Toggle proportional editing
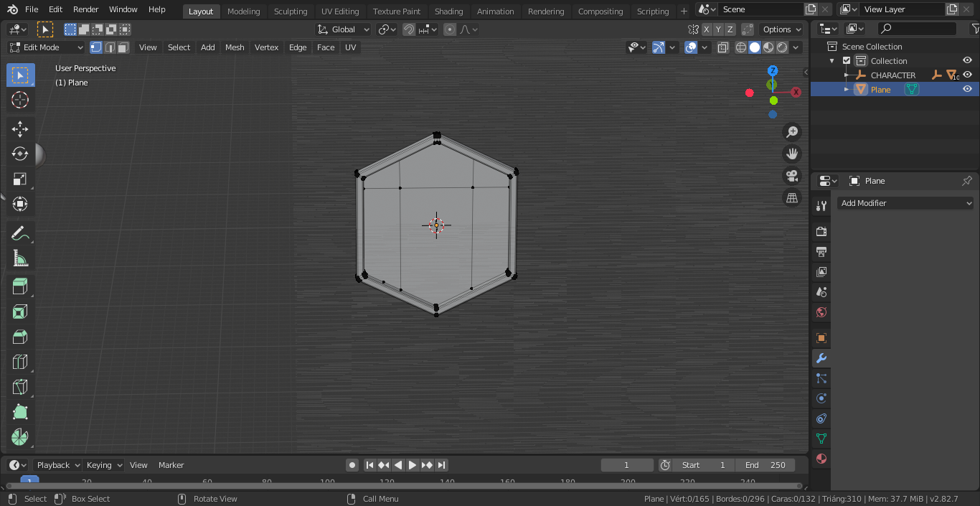This screenshot has height=506, width=980. click(x=450, y=29)
